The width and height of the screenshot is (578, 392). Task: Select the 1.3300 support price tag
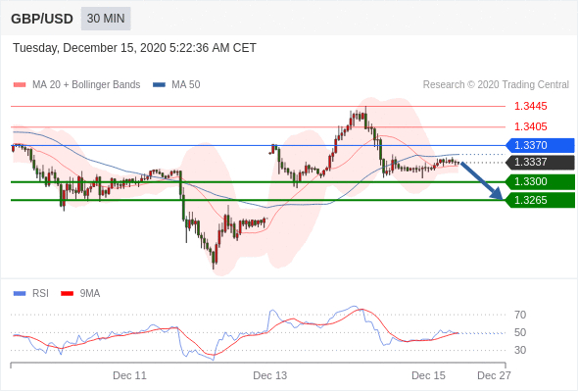(x=540, y=181)
